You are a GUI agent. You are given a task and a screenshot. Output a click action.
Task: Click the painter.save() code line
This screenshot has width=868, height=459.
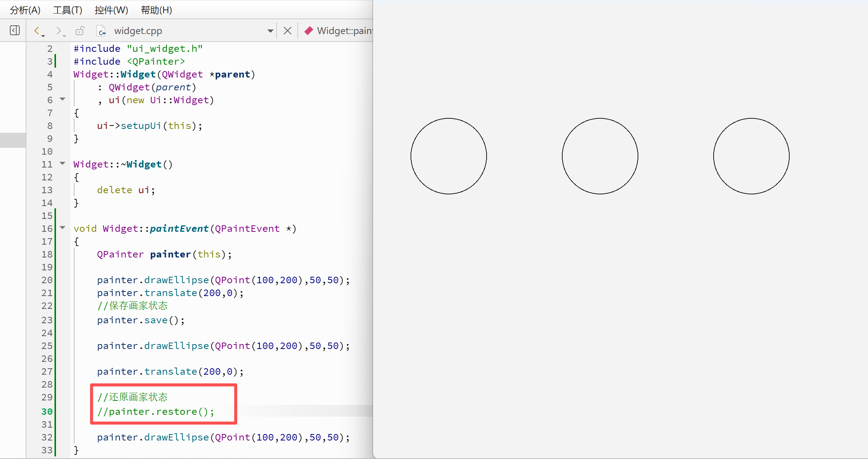pos(141,320)
